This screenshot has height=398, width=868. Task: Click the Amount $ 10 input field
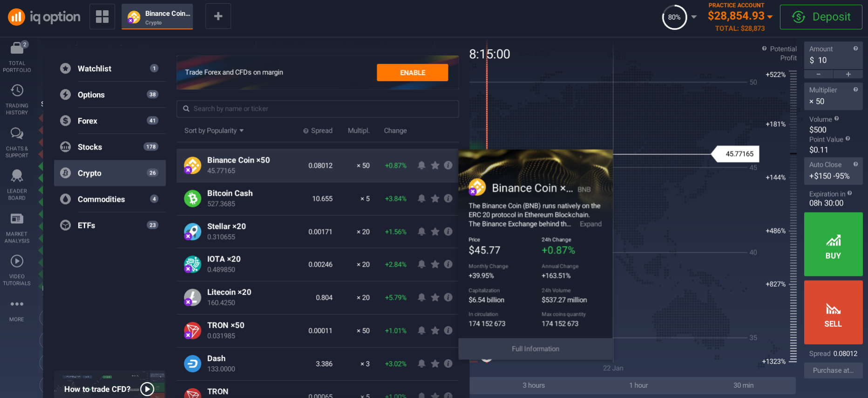[833, 56]
